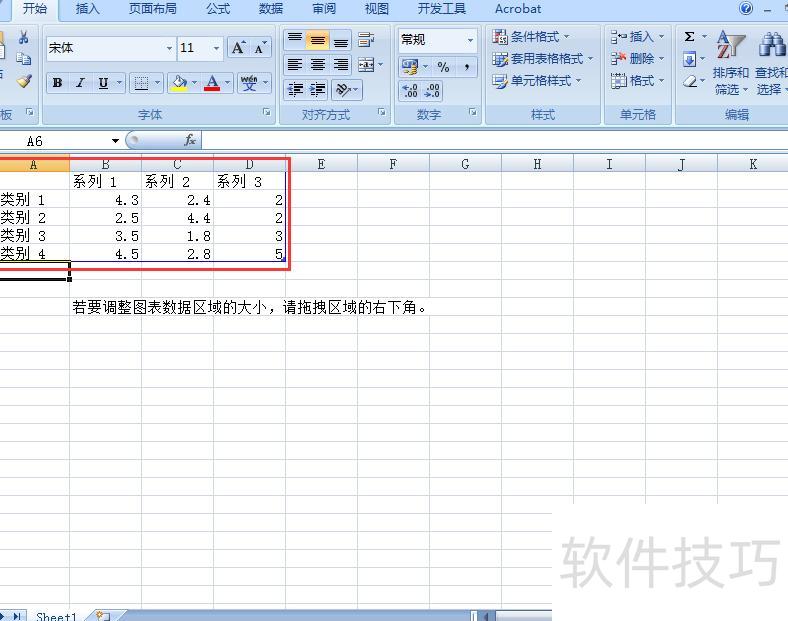Viewport: 788px width, 621px height.
Task: Toggle italic formatting
Action: [x=80, y=83]
